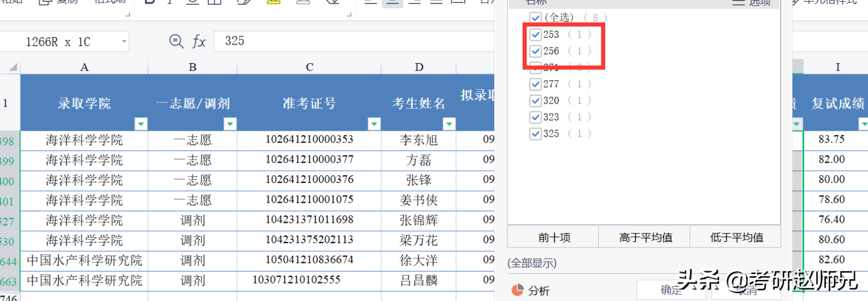Select cell with name 吕昌麟
This screenshot has height=301, width=868.
(x=419, y=281)
